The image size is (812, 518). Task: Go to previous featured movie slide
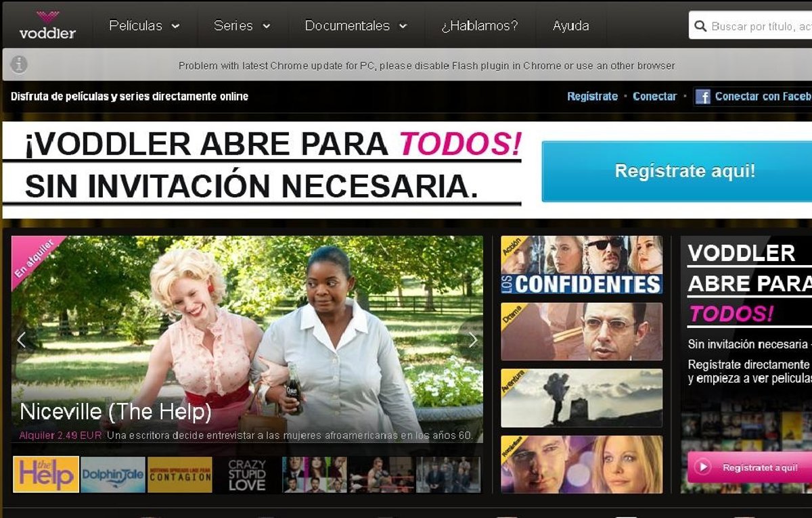coord(22,339)
